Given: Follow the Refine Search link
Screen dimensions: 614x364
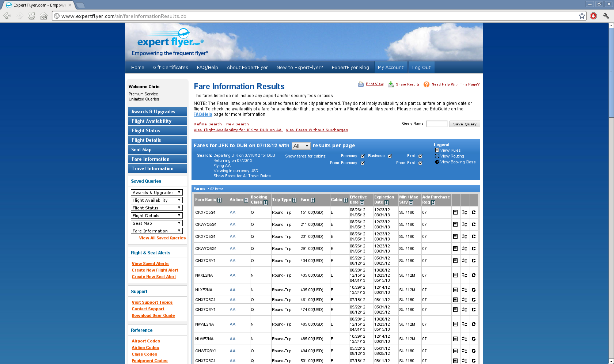Looking at the screenshot, I should [x=208, y=124].
